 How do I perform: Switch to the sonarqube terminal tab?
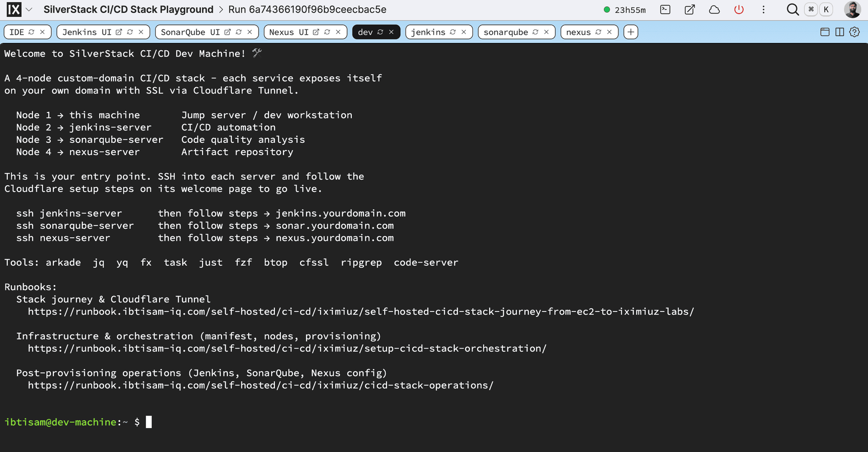506,32
